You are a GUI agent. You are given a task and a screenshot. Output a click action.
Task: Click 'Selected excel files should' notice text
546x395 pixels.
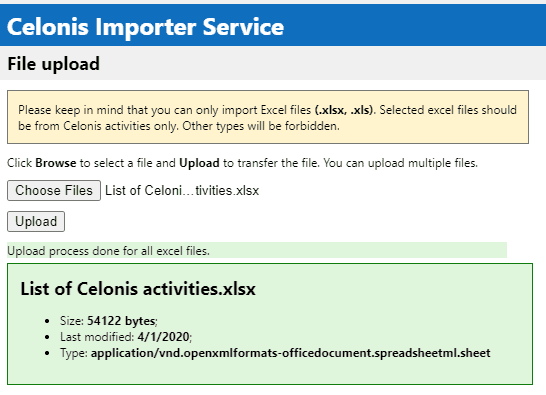tap(448, 110)
